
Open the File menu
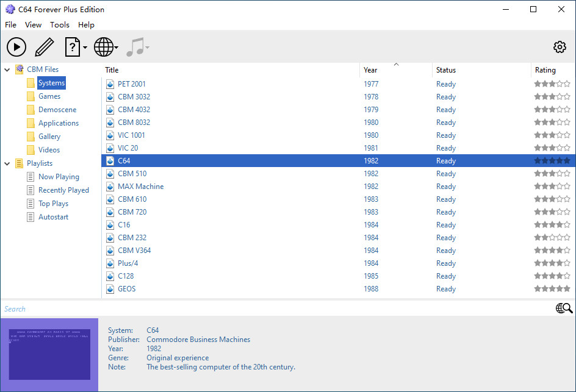(x=10, y=24)
